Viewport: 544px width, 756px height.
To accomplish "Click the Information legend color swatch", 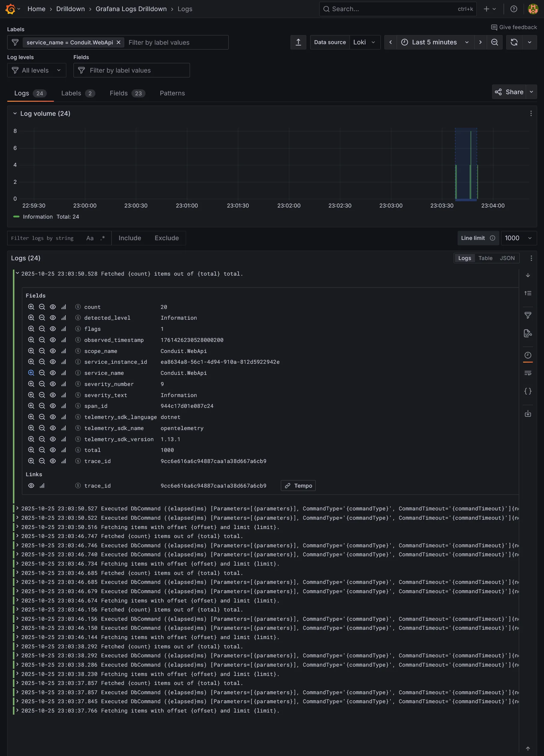I will pos(16,217).
